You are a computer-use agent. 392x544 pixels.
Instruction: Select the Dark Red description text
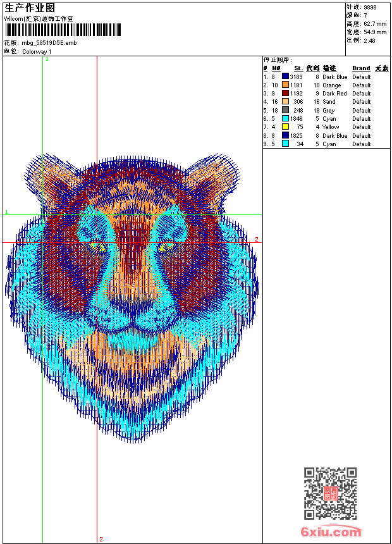pos(334,94)
